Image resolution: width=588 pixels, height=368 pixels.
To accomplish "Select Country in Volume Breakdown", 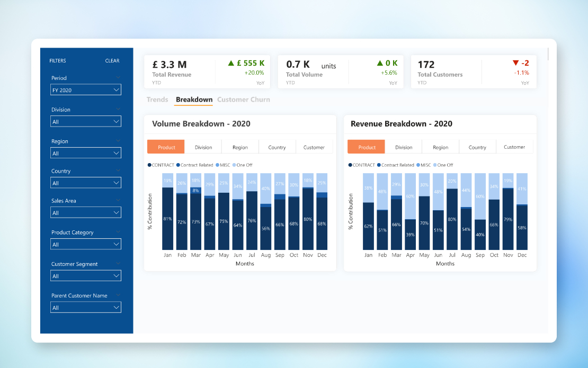I will coord(277,147).
